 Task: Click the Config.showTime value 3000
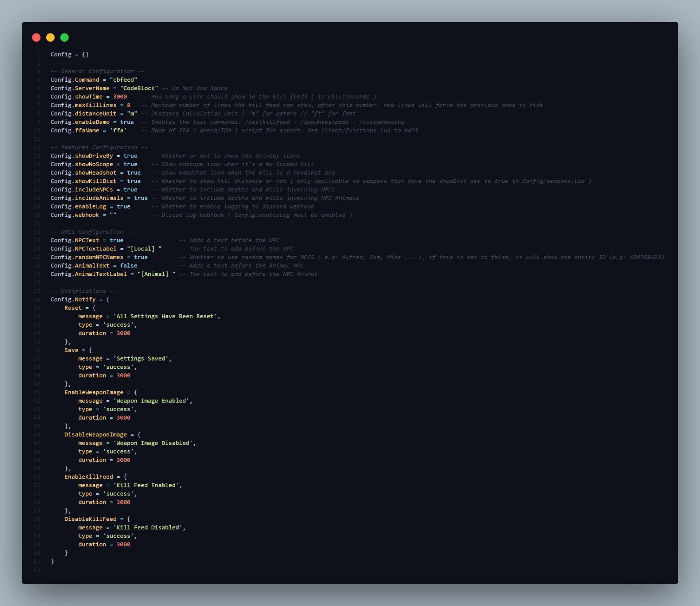point(120,97)
